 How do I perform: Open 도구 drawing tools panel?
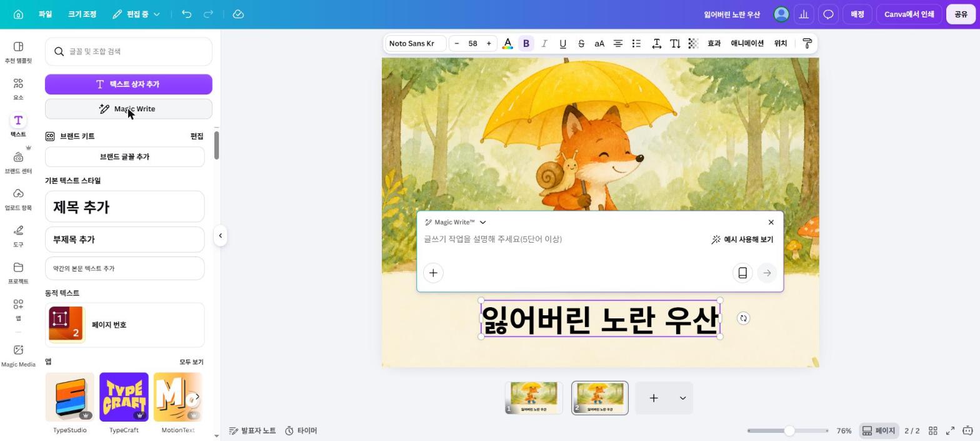coord(18,236)
